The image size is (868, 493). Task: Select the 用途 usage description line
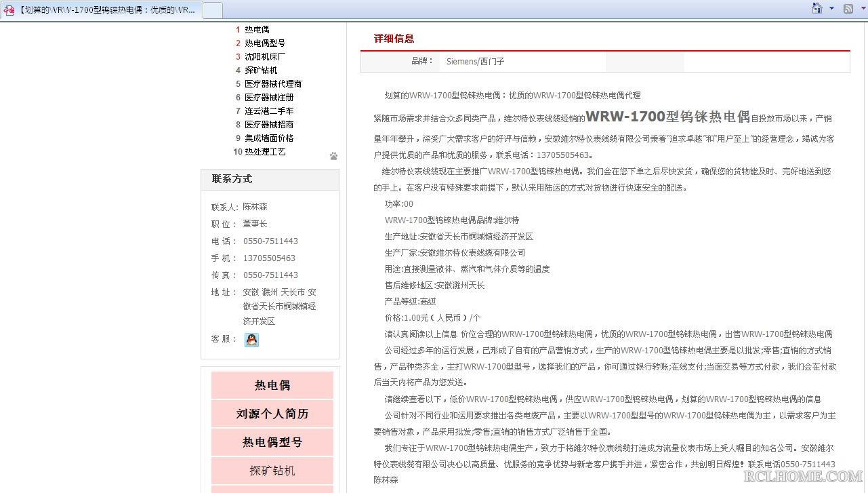467,269
